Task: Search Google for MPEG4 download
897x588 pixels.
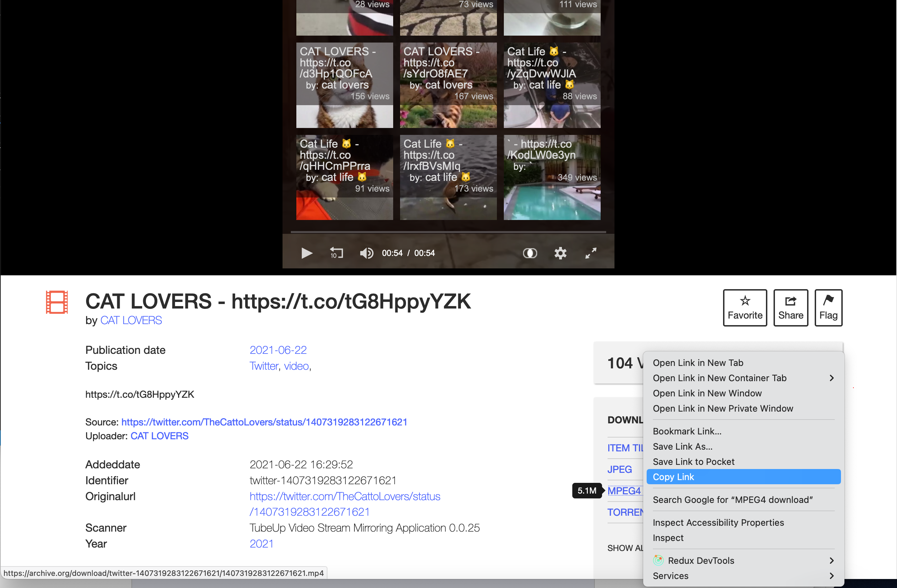Action: click(743, 499)
